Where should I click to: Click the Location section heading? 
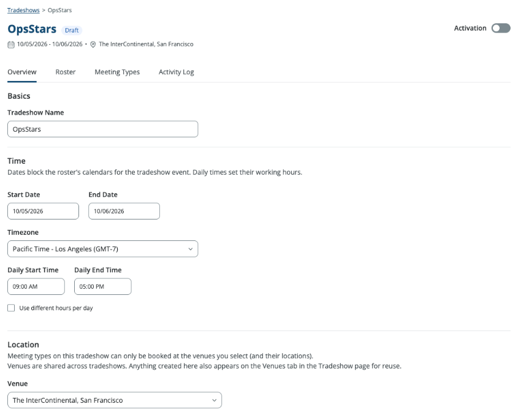[23, 345]
